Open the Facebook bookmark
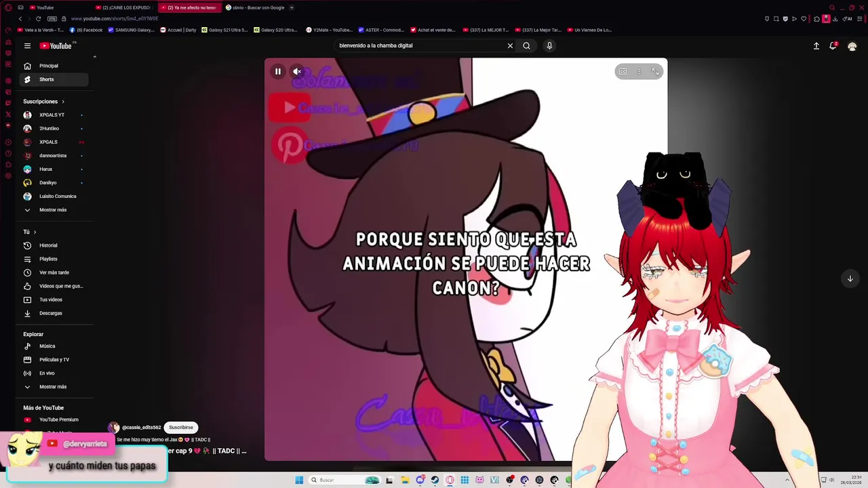868x488 pixels. (86, 30)
